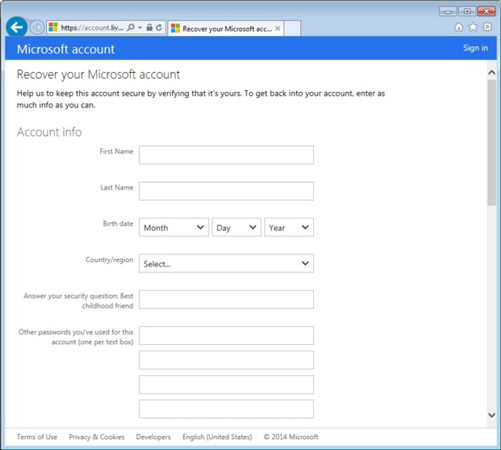Click the second other-passwords text box
The height and width of the screenshot is (450, 501).
226,360
